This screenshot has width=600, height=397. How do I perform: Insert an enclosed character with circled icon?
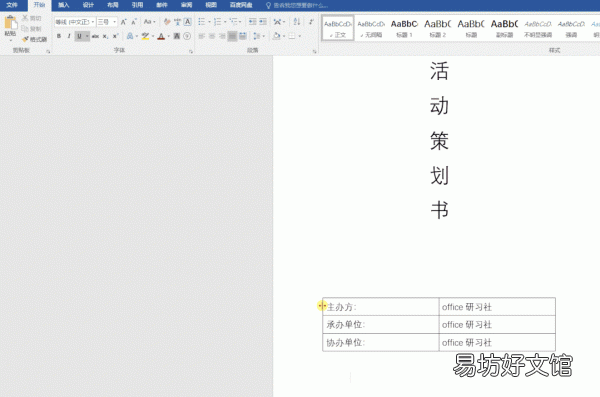coord(187,36)
